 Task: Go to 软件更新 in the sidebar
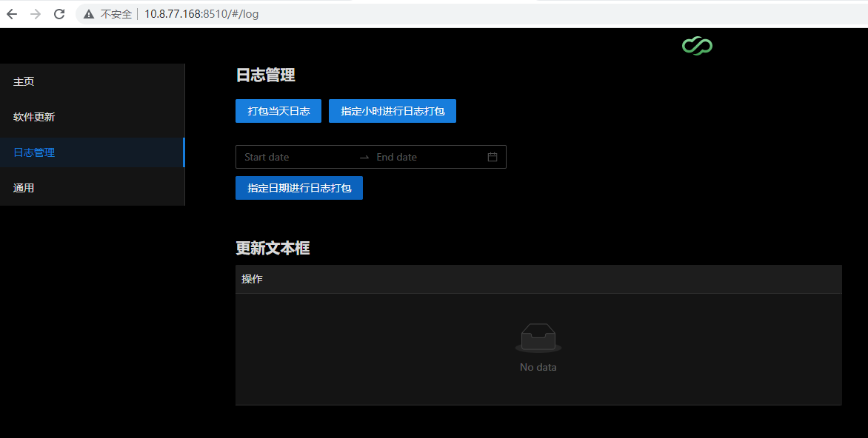pyautogui.click(x=34, y=117)
